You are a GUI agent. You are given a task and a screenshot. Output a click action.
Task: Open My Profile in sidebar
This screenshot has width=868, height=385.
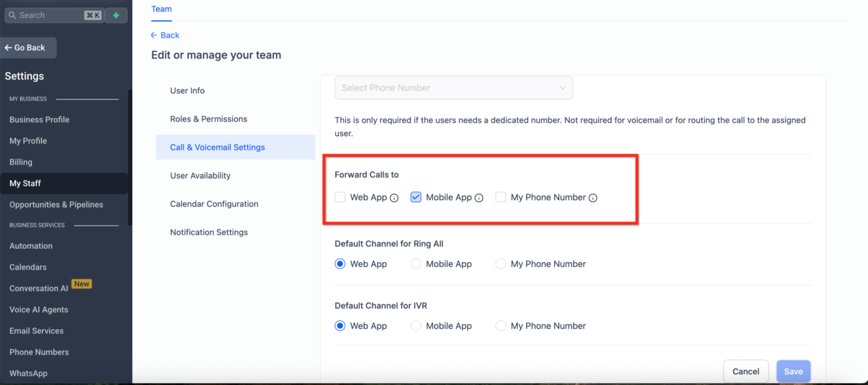coord(28,141)
